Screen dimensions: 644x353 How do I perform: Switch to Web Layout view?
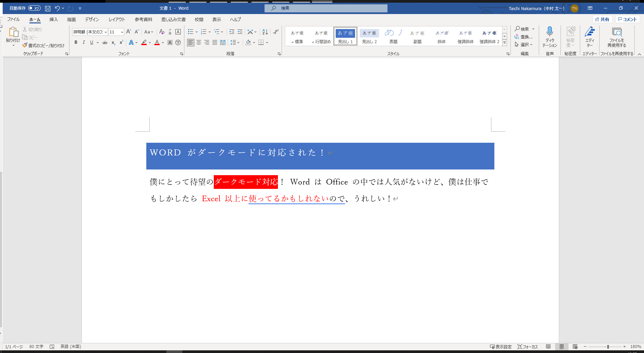[x=575, y=347]
